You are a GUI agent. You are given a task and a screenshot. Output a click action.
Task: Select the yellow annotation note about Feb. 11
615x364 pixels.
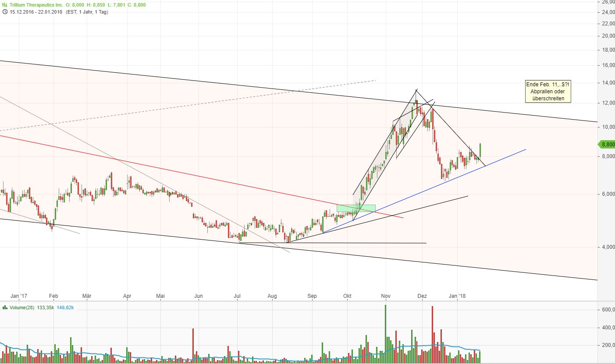pos(547,91)
